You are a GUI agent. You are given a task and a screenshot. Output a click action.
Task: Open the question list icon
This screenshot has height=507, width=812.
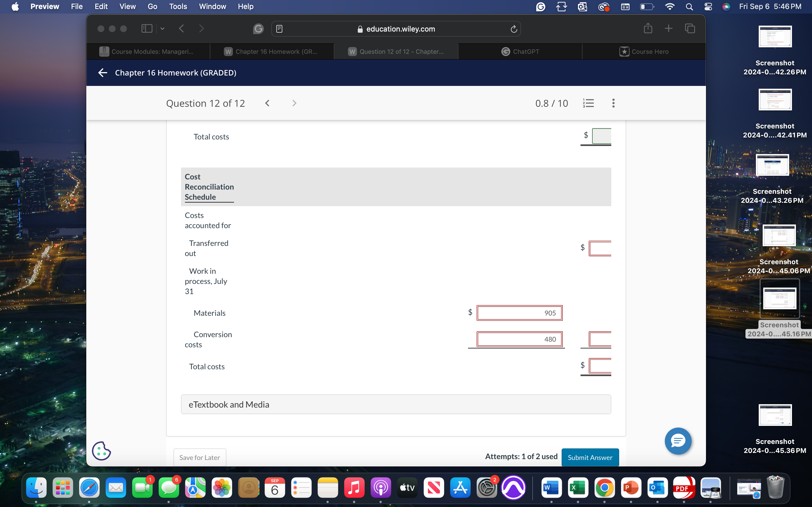click(588, 103)
